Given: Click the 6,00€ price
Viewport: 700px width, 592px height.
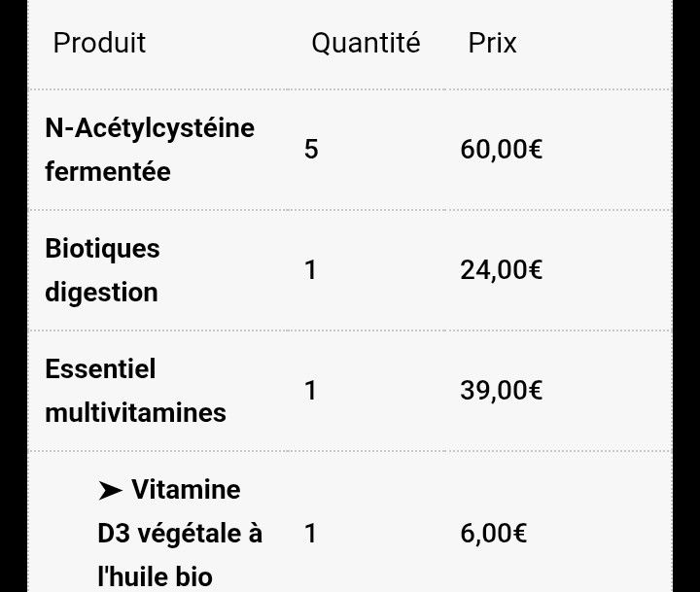Looking at the screenshot, I should (493, 533).
